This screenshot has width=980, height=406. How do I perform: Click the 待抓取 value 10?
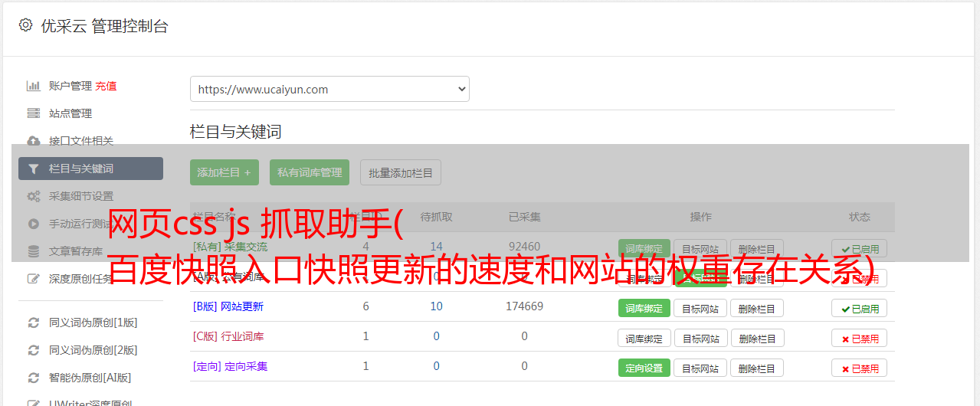click(436, 306)
